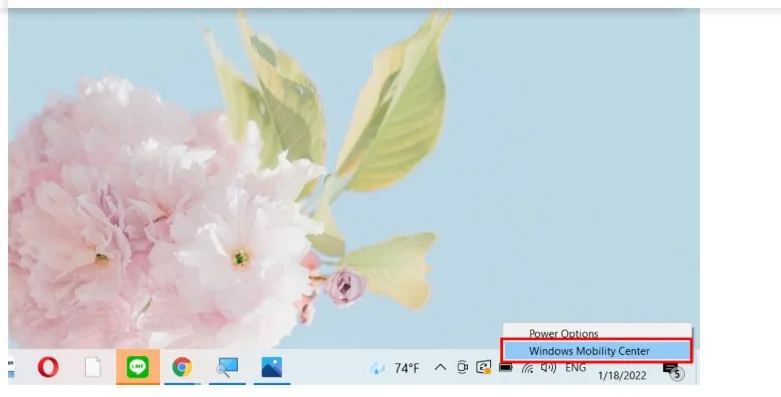The image size is (781, 397).
Task: Expand hidden system tray icons chevron
Action: (x=440, y=368)
